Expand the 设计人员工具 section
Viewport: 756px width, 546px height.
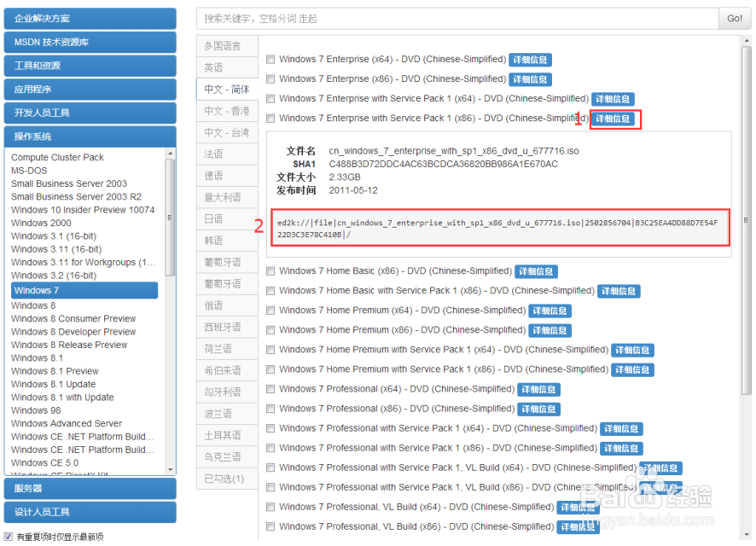pyautogui.click(x=90, y=512)
